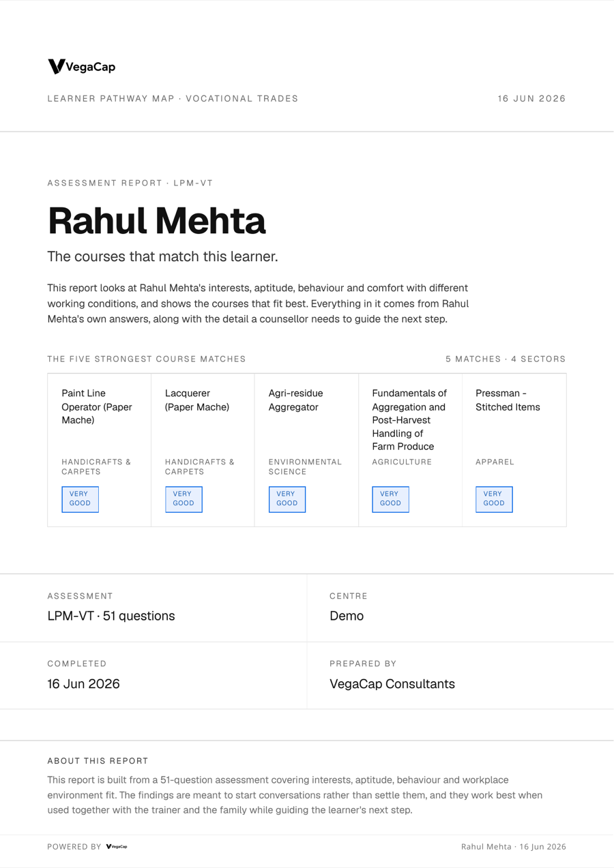Select the Paint Line Operator course card
Viewport: 614px width, 868px height.
[x=100, y=450]
